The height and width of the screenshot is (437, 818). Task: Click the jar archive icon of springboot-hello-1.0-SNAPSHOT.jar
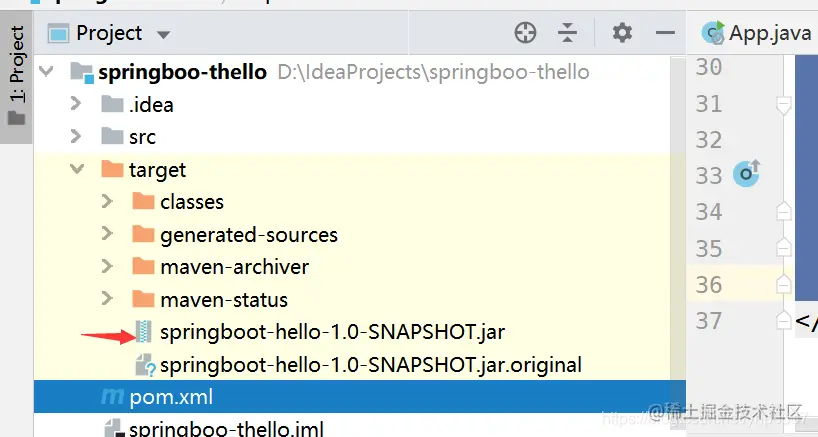(x=143, y=332)
